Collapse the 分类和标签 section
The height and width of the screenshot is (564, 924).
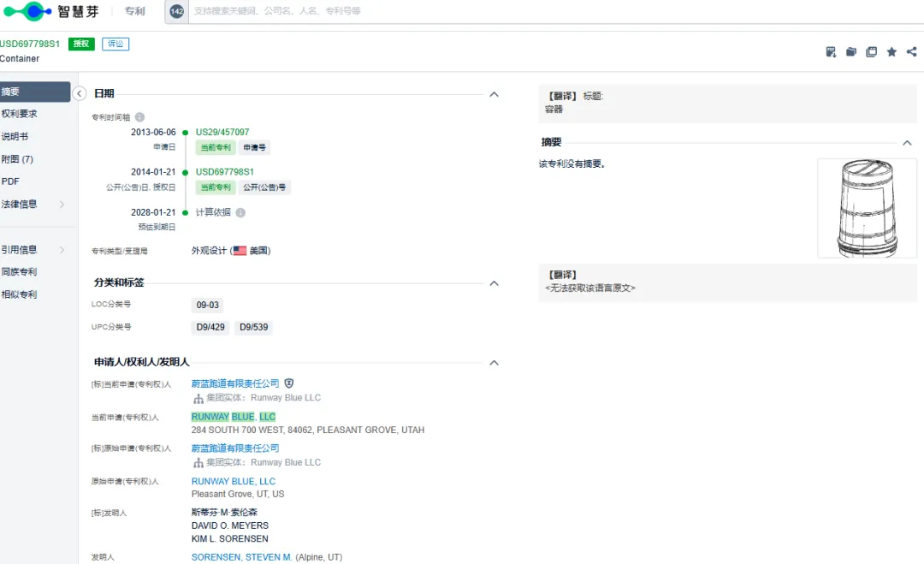pyautogui.click(x=494, y=283)
